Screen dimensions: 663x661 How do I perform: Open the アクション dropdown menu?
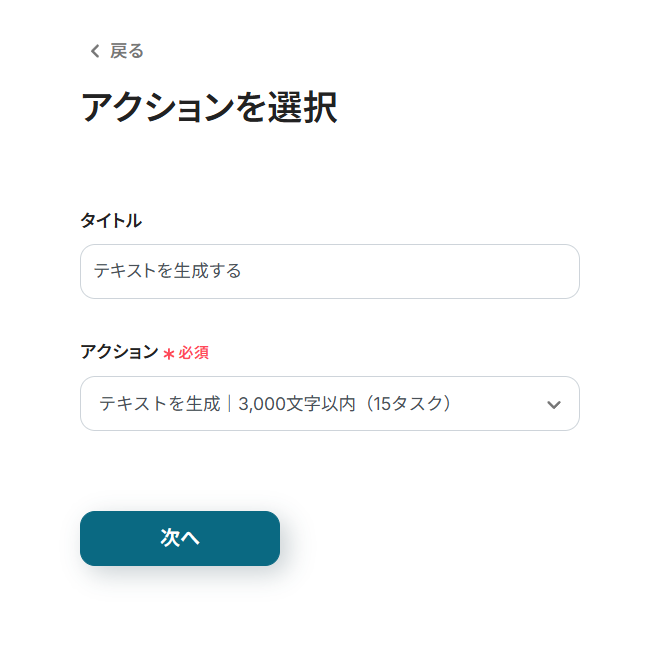[330, 404]
